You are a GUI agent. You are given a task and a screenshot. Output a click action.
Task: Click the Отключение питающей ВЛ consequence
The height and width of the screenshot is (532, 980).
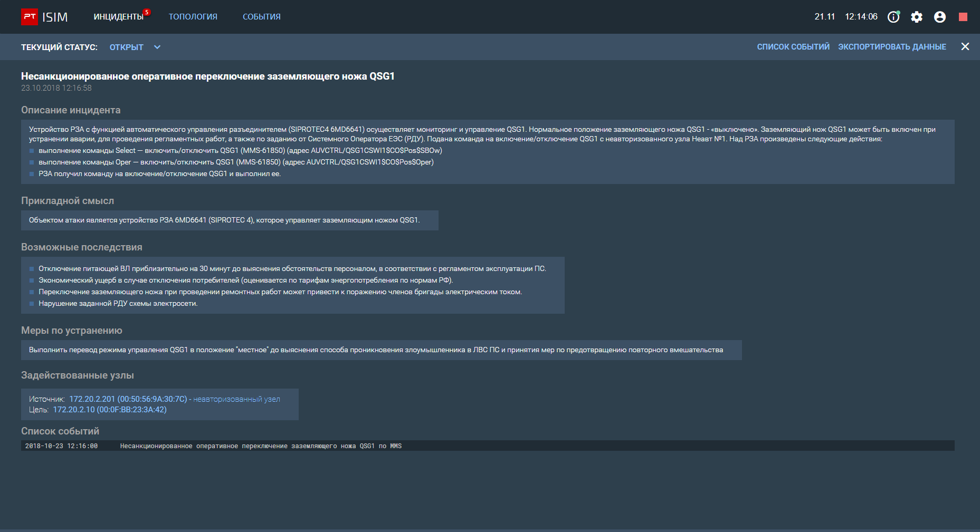pos(292,269)
